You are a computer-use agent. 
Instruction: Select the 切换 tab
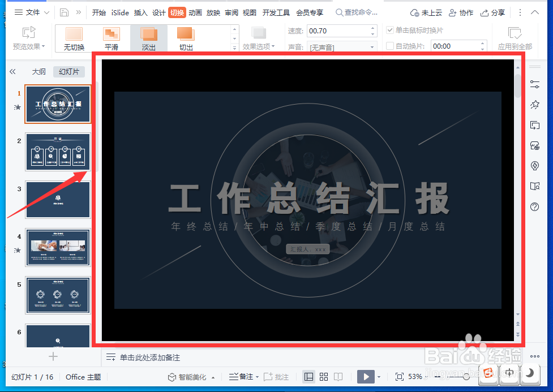pyautogui.click(x=177, y=12)
